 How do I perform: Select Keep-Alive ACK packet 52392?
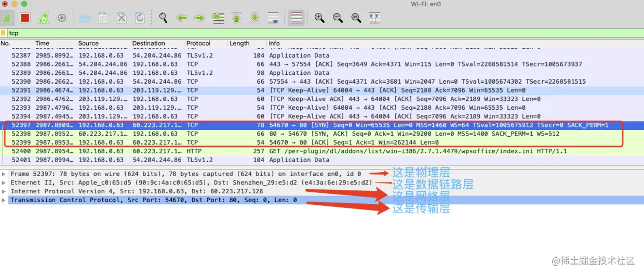(x=322, y=99)
